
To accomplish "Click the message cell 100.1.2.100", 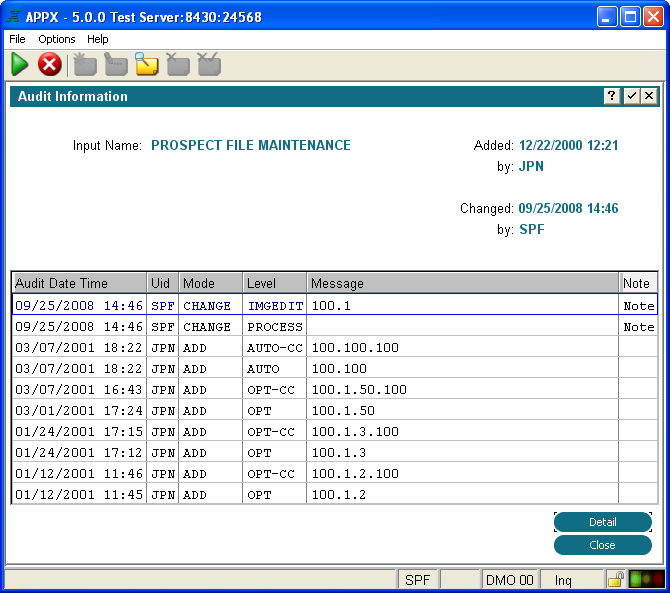I will click(x=463, y=473).
